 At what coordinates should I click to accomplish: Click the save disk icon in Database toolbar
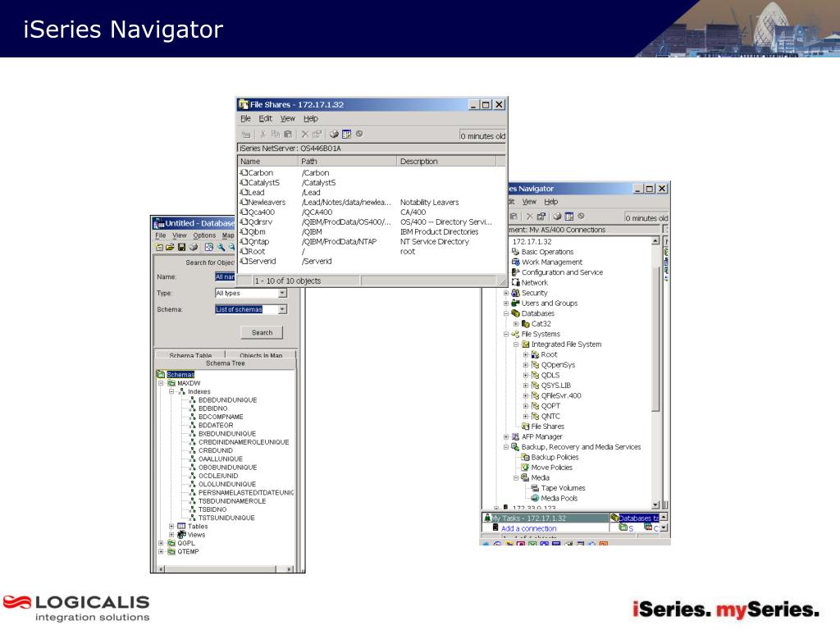[x=181, y=247]
